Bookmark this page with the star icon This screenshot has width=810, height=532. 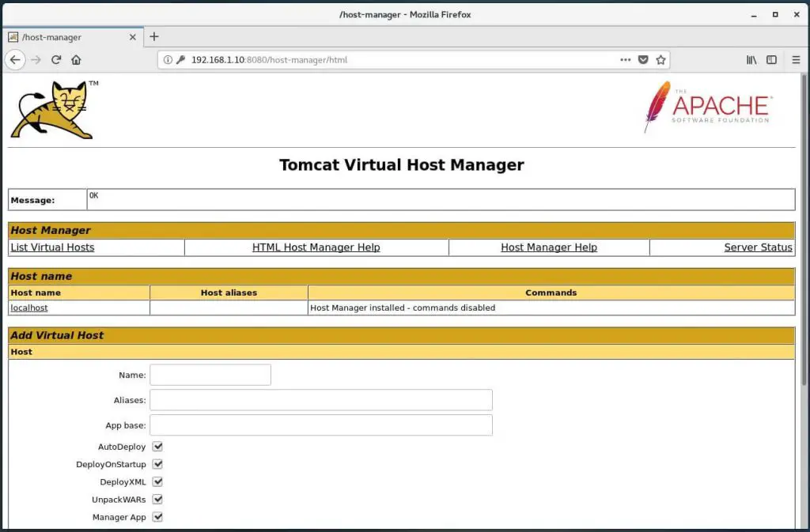[x=660, y=60]
